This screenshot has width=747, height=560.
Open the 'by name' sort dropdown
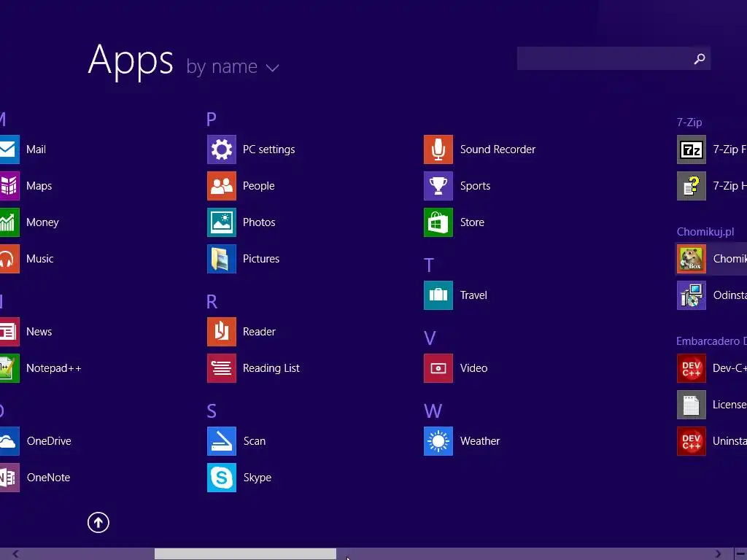point(232,66)
